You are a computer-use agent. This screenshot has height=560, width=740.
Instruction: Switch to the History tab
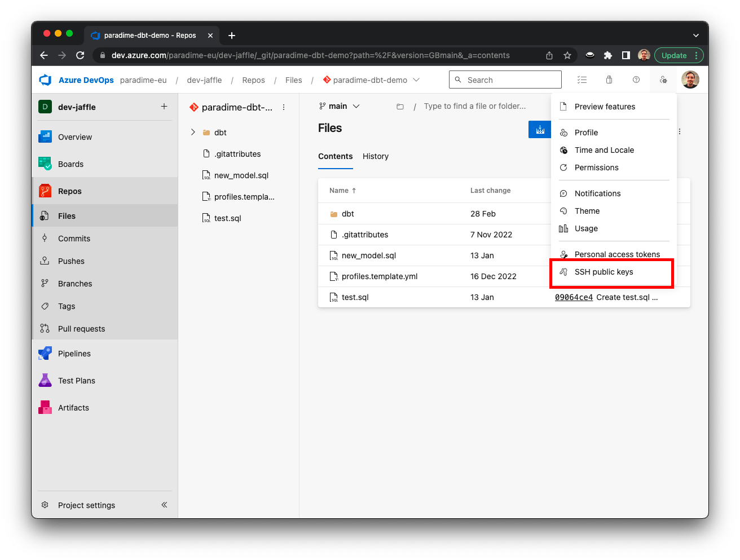click(x=376, y=156)
